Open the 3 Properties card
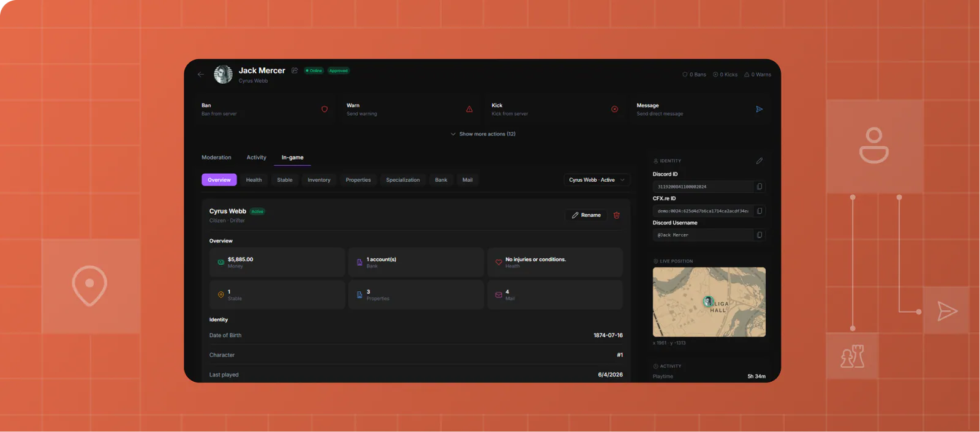This screenshot has height=432, width=980. (416, 294)
